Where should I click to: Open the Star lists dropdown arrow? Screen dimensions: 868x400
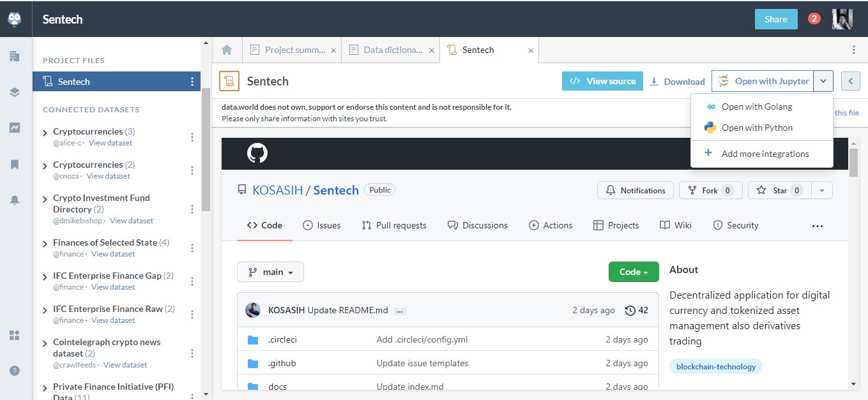click(822, 190)
